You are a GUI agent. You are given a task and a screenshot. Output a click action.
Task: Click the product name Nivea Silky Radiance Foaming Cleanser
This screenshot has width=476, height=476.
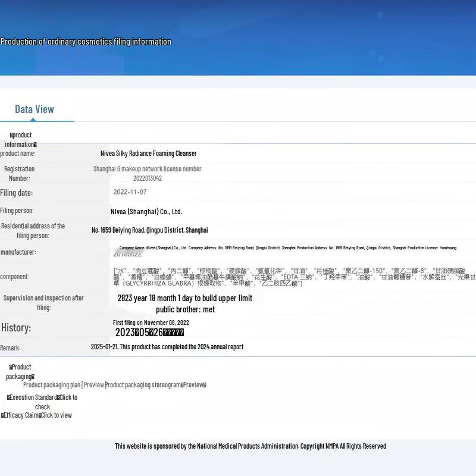click(148, 154)
